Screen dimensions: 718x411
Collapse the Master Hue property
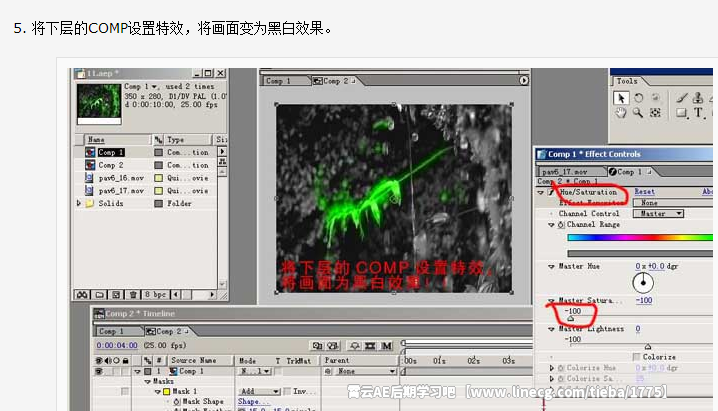coord(551,266)
